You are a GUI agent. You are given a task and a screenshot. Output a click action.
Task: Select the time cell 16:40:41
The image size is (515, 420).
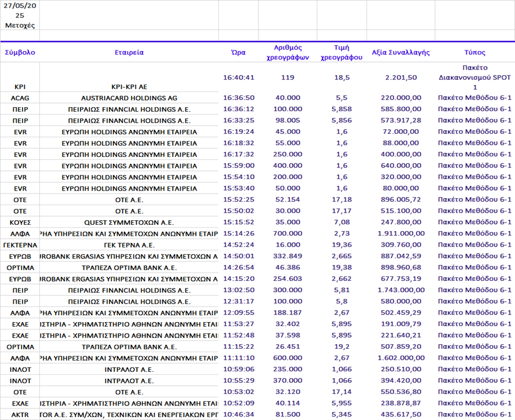238,77
